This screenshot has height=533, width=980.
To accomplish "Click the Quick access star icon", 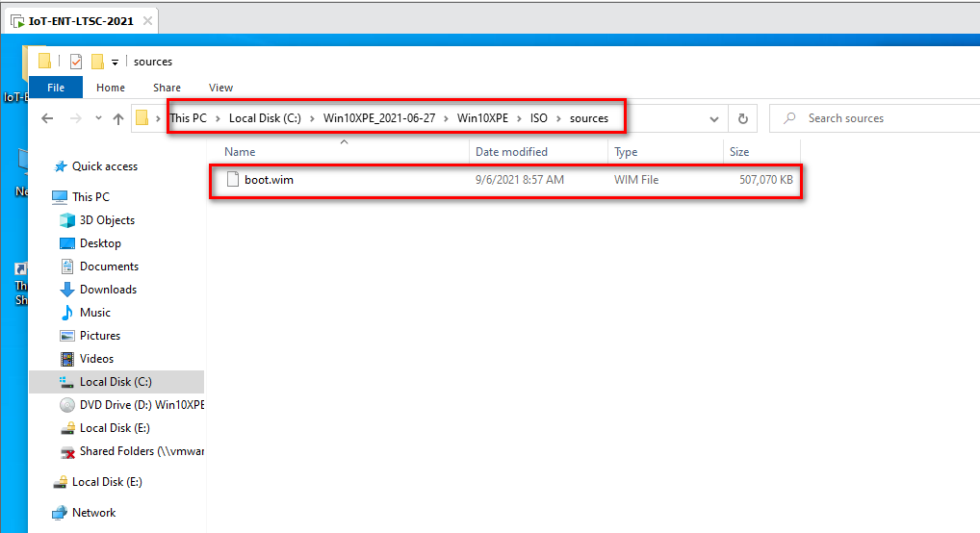I will [x=61, y=166].
